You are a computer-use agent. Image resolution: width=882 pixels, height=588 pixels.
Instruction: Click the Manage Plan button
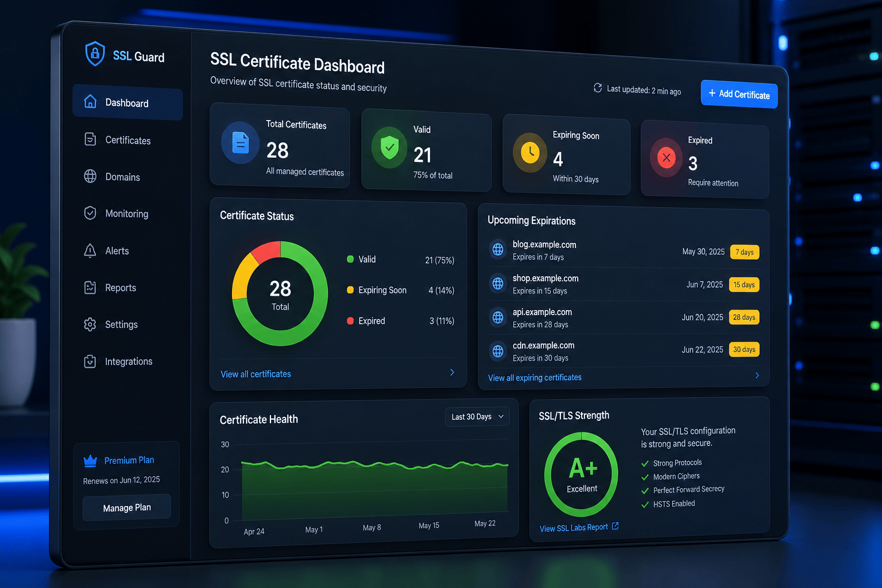[x=127, y=508]
